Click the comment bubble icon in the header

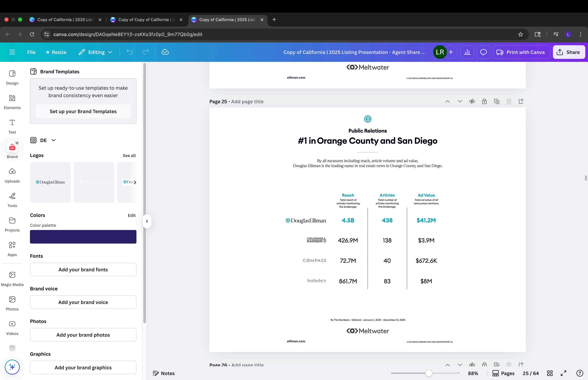(x=483, y=52)
